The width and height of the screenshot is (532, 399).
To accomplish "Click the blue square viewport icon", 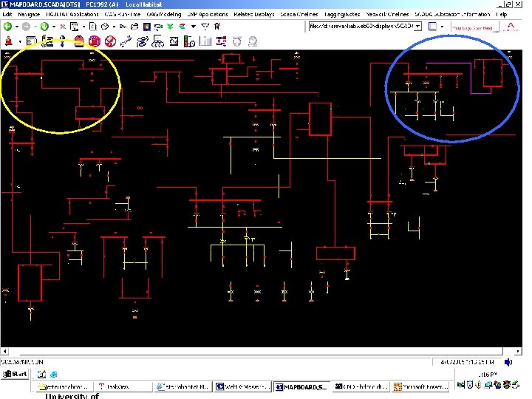I will click(x=146, y=27).
